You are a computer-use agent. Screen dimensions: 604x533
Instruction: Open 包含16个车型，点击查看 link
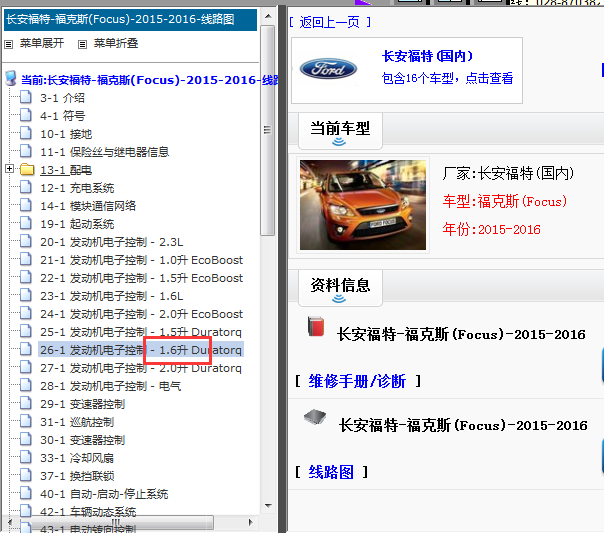pos(447,78)
